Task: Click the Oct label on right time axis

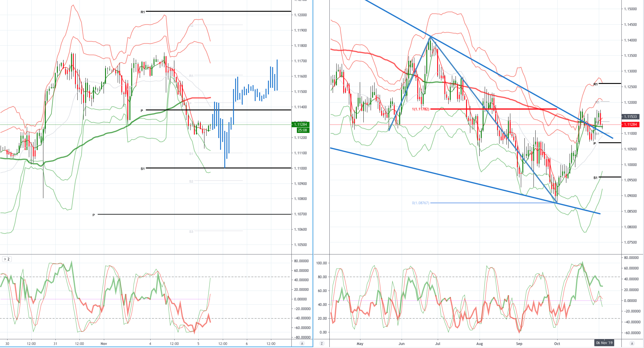Action: coord(557,343)
